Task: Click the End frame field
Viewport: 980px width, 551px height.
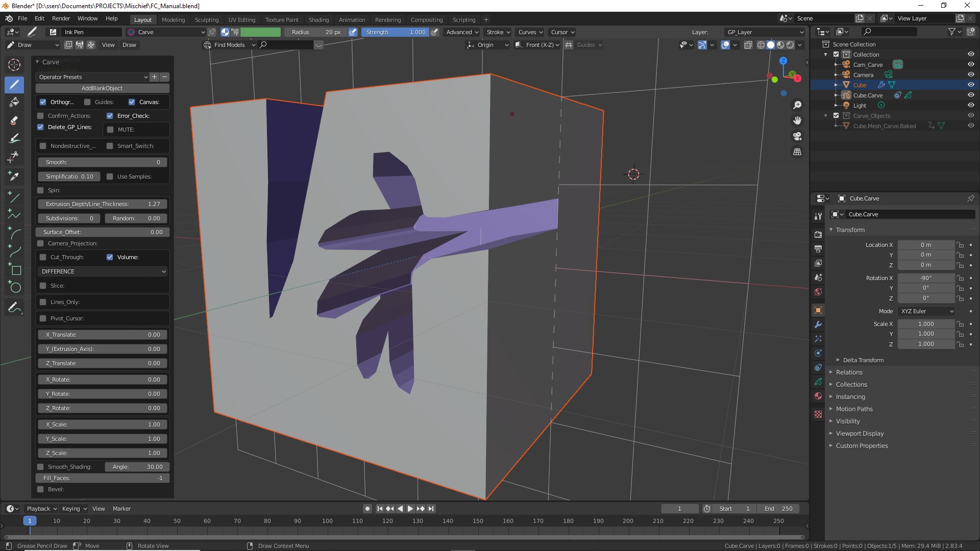Action: tap(778, 509)
